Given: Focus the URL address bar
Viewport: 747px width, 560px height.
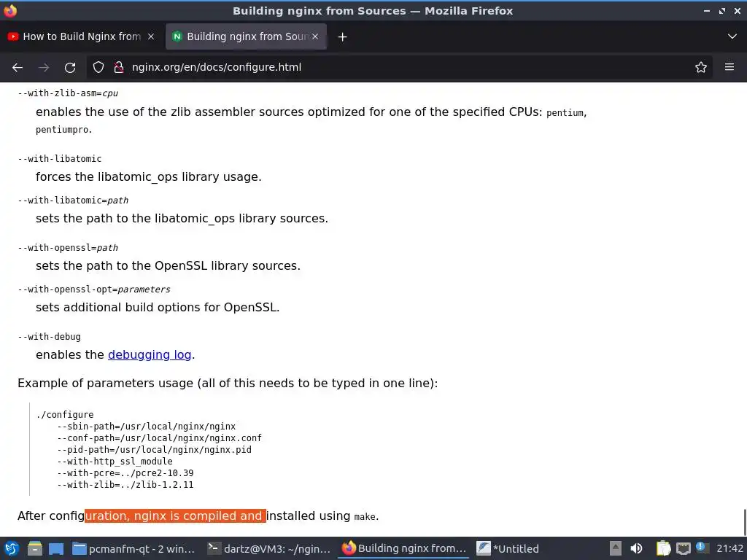Looking at the screenshot, I should 400,67.
